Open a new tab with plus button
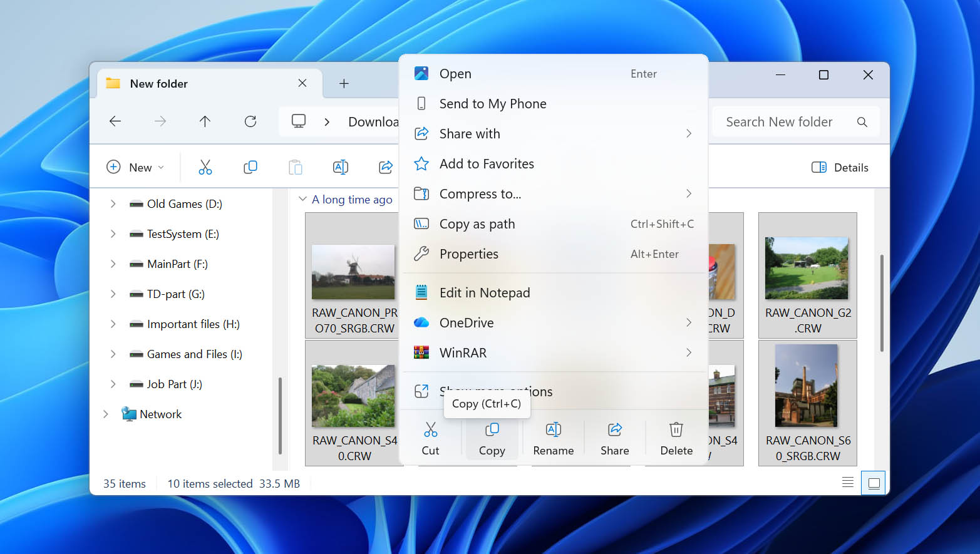 coord(344,83)
